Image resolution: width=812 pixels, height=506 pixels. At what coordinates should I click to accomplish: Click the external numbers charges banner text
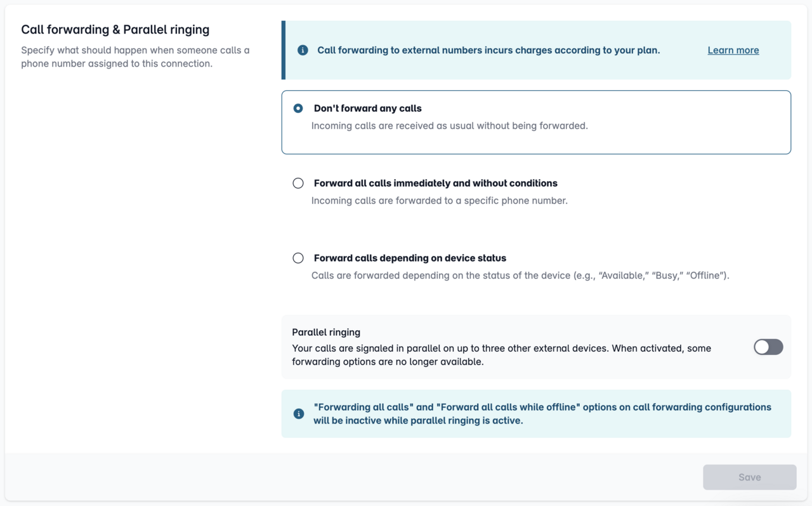pos(488,50)
